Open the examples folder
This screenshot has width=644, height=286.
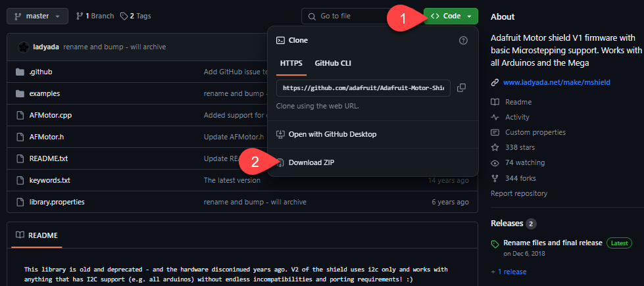pyautogui.click(x=45, y=93)
